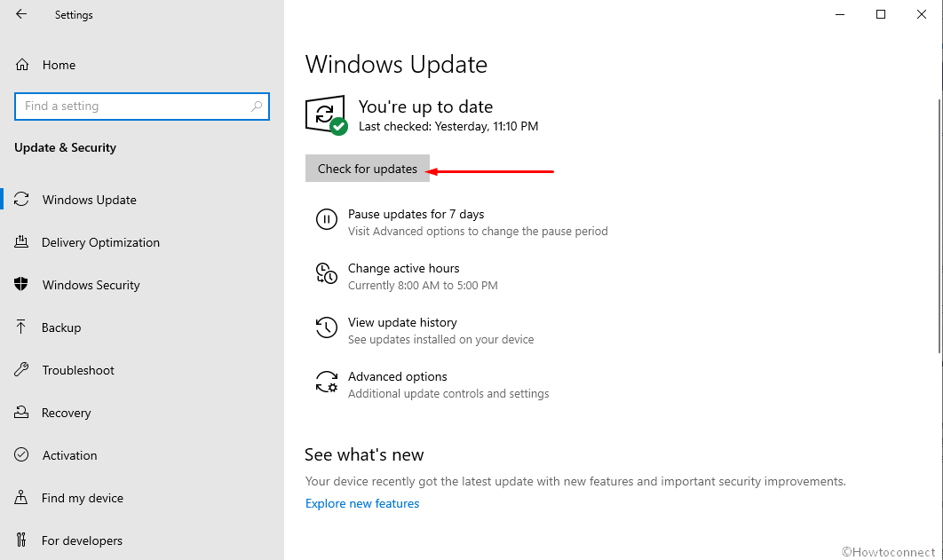Click 'Additional update controls and settings' text
Screen dimensions: 943x560
coord(448,393)
